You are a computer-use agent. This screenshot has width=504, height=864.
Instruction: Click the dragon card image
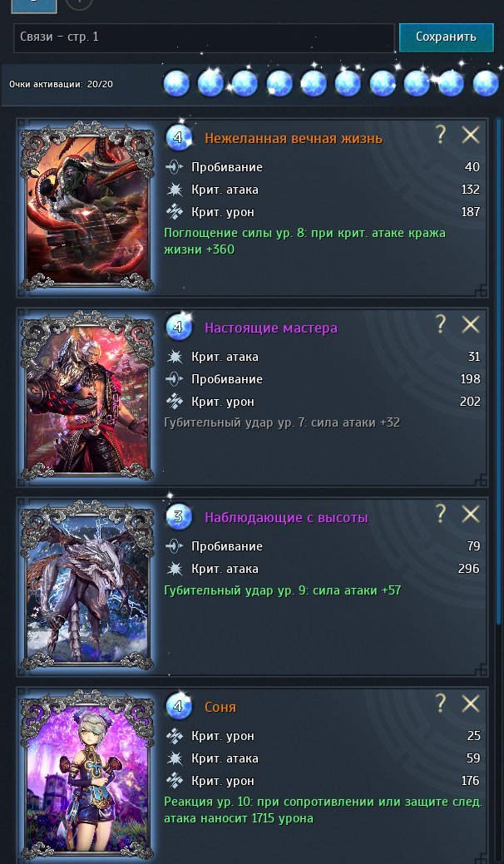pyautogui.click(x=87, y=585)
